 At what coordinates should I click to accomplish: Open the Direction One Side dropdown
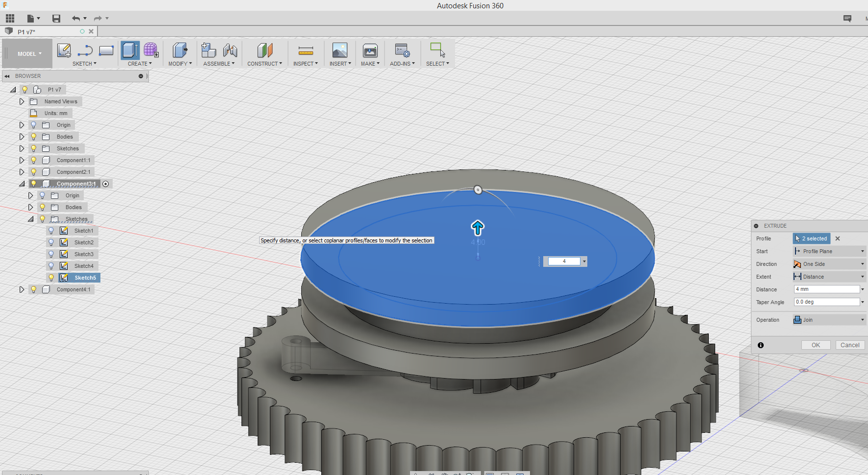coord(829,264)
